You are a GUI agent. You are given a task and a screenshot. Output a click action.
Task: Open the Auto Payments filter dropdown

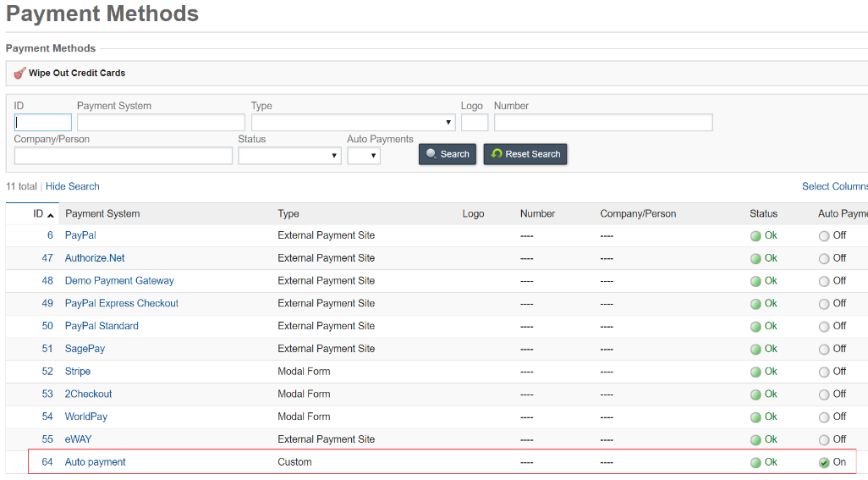(x=364, y=156)
